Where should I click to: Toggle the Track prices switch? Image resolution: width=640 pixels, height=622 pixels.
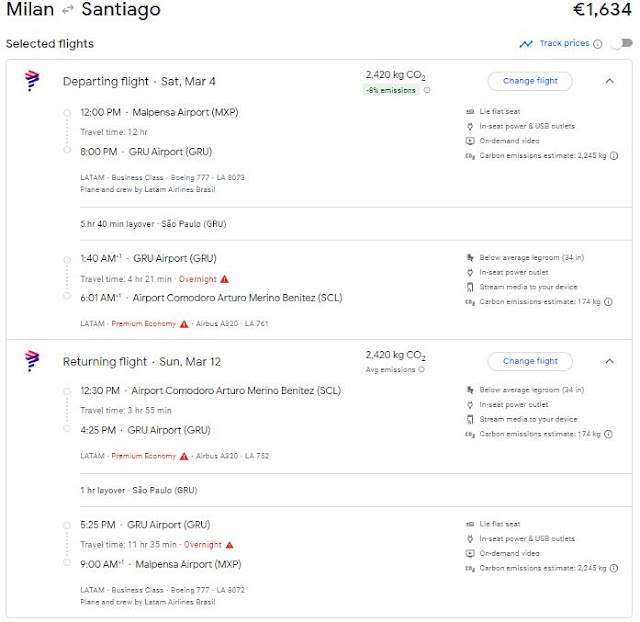pyautogui.click(x=621, y=44)
